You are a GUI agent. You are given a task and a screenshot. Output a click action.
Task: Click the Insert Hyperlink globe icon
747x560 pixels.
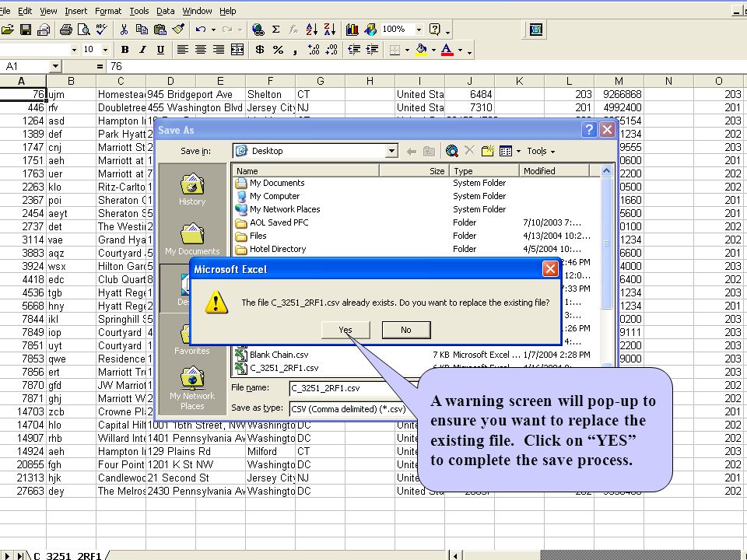(x=258, y=30)
